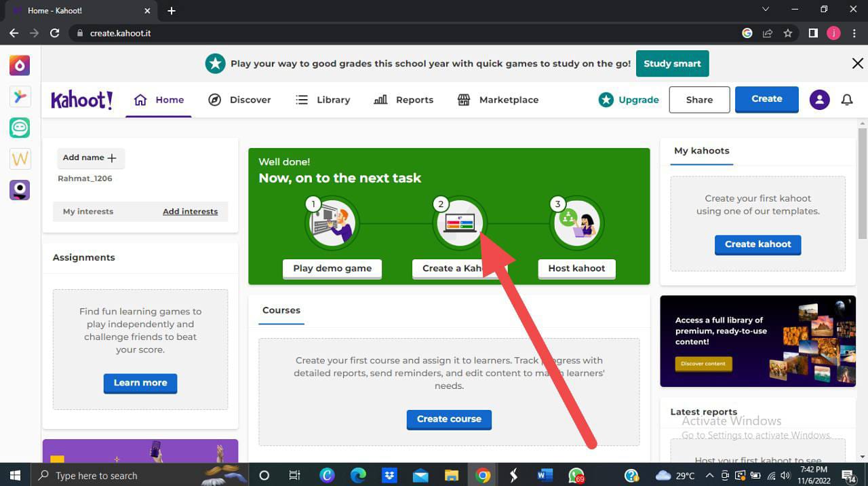Click the blue Create button in the header

click(767, 99)
